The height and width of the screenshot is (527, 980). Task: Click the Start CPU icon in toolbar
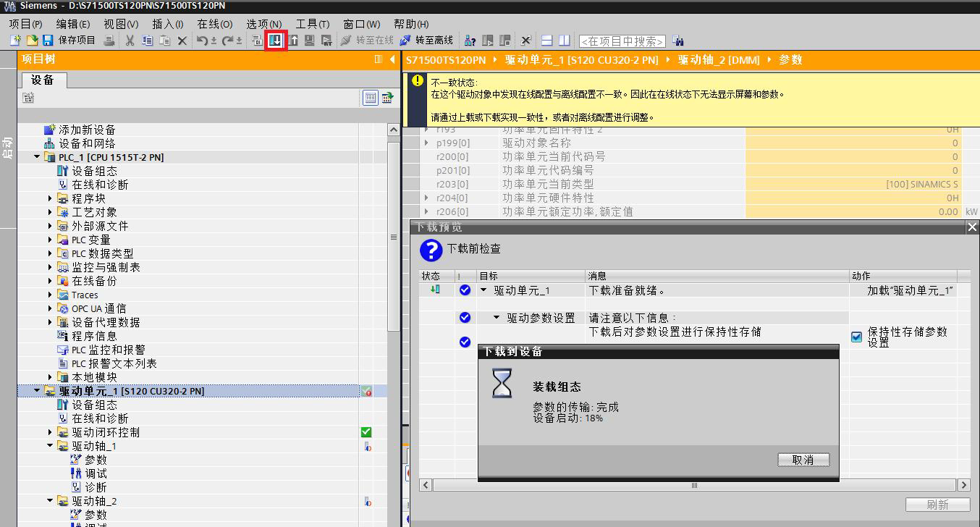488,41
